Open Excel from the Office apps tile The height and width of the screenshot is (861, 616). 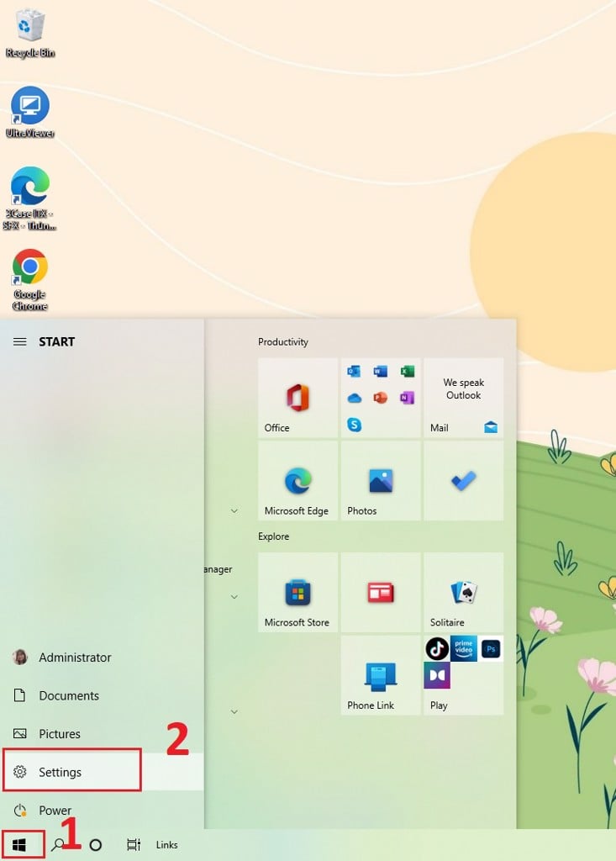pos(407,372)
